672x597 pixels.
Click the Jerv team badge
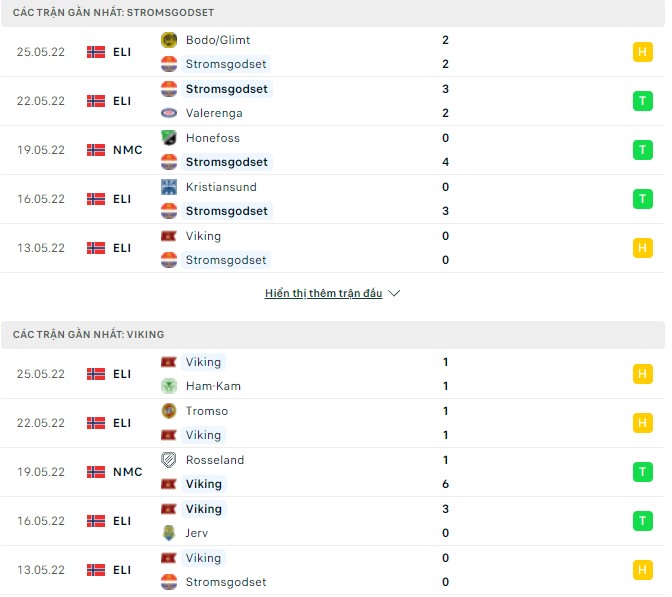168,533
